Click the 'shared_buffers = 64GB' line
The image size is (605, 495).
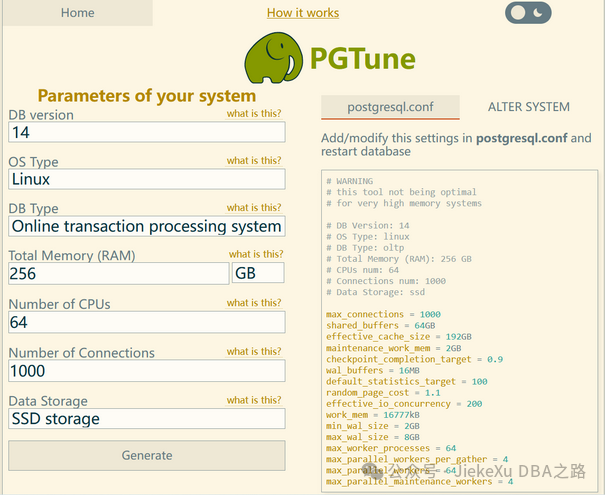click(380, 326)
